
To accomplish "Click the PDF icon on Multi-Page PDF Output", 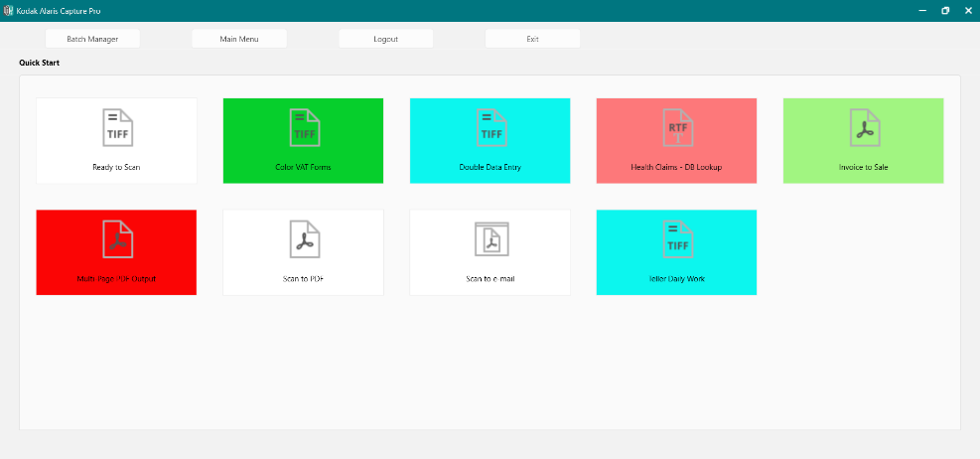I will (118, 238).
